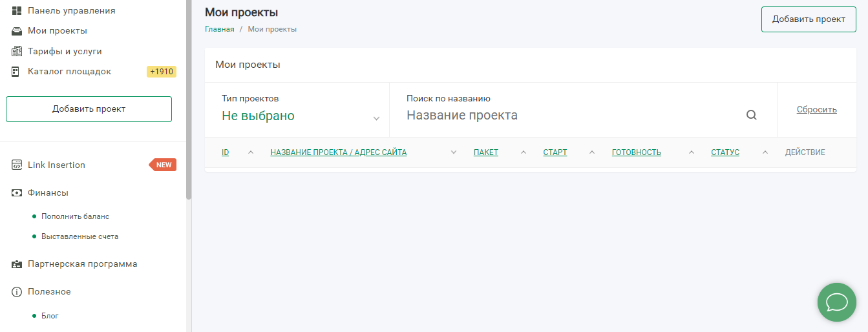Screen dimensions: 868x332
Task: Open Панель управления in sidebar
Action: tap(72, 10)
